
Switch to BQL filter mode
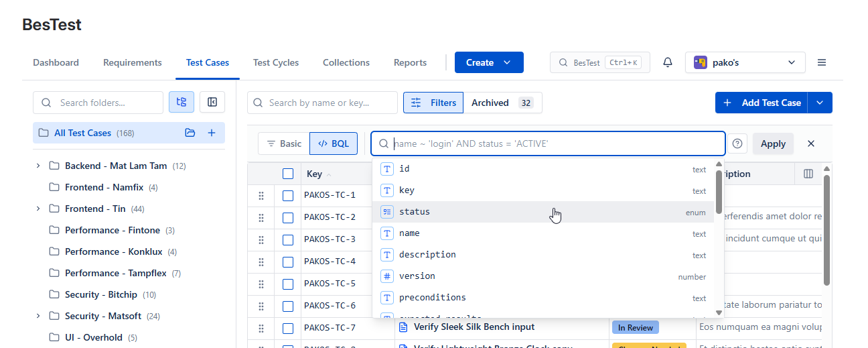click(x=334, y=143)
